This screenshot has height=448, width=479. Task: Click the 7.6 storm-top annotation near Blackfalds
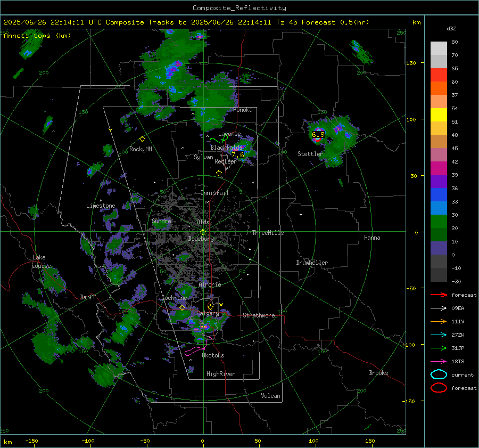coord(238,154)
